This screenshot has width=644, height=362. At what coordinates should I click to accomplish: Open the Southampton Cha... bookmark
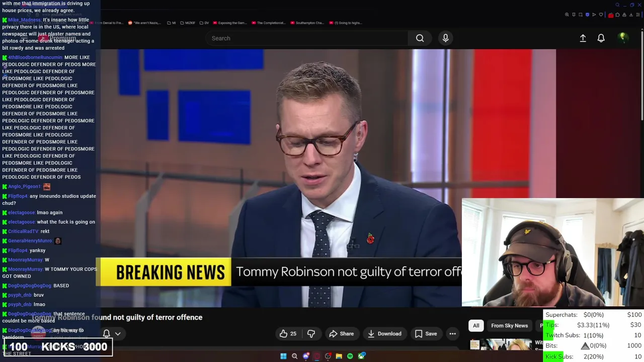tap(307, 23)
